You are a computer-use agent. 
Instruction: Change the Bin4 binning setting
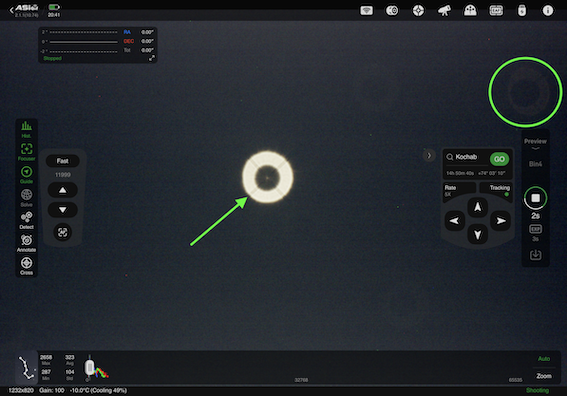(x=536, y=164)
